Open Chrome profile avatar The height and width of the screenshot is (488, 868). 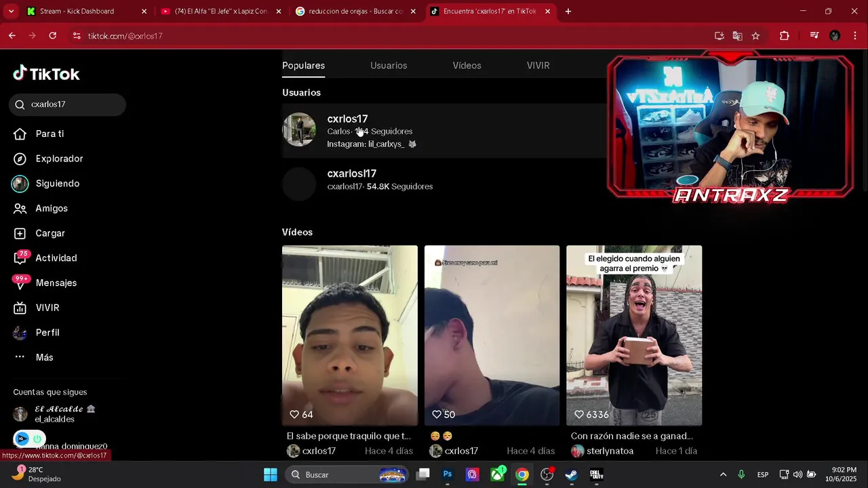[835, 36]
